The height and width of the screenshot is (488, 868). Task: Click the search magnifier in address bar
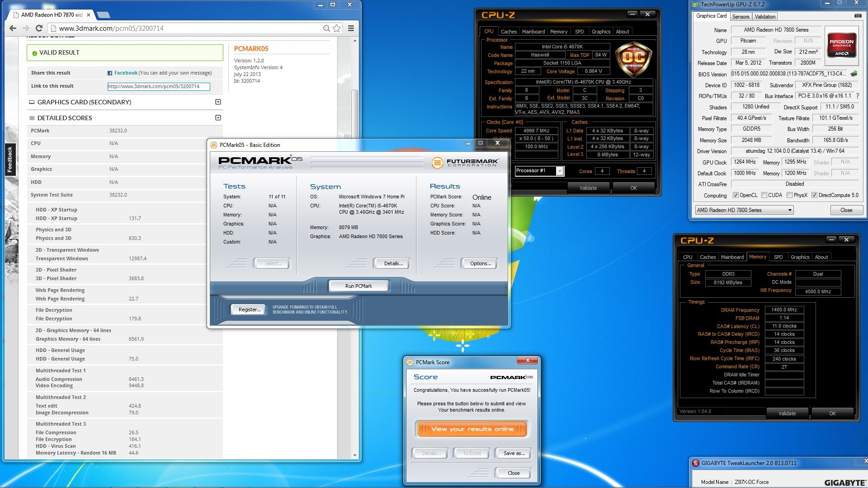click(326, 28)
